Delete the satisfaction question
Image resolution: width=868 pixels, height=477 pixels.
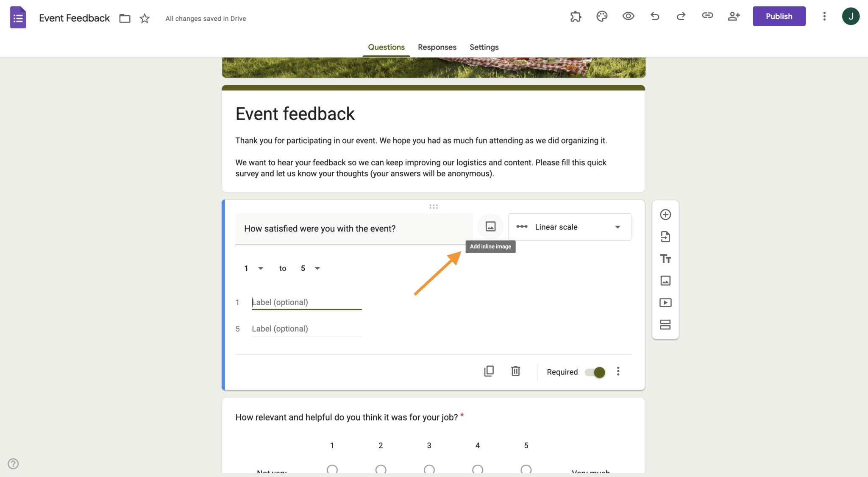tap(515, 371)
